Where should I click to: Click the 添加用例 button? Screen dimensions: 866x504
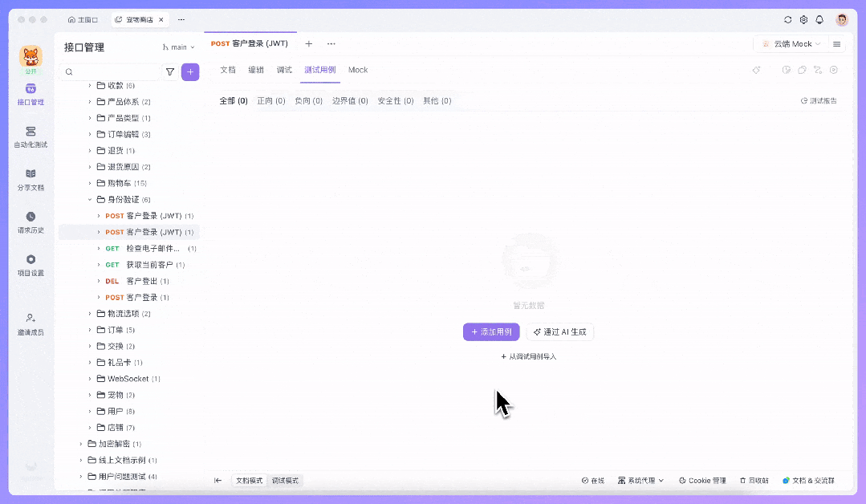click(x=490, y=331)
